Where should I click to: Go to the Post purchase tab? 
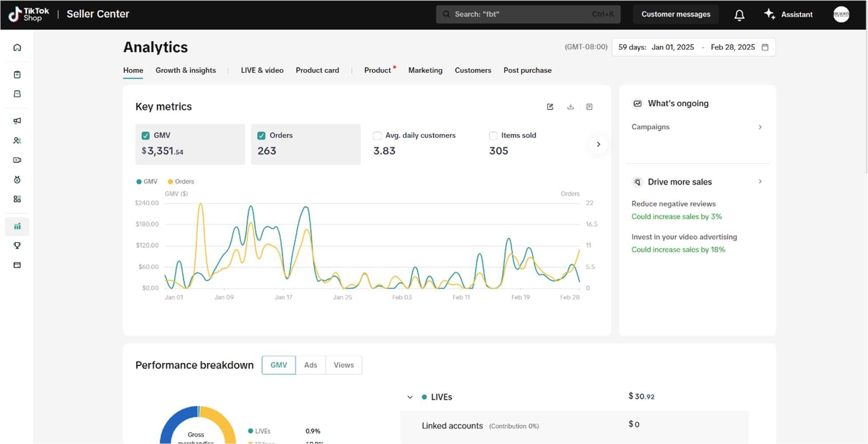point(527,70)
